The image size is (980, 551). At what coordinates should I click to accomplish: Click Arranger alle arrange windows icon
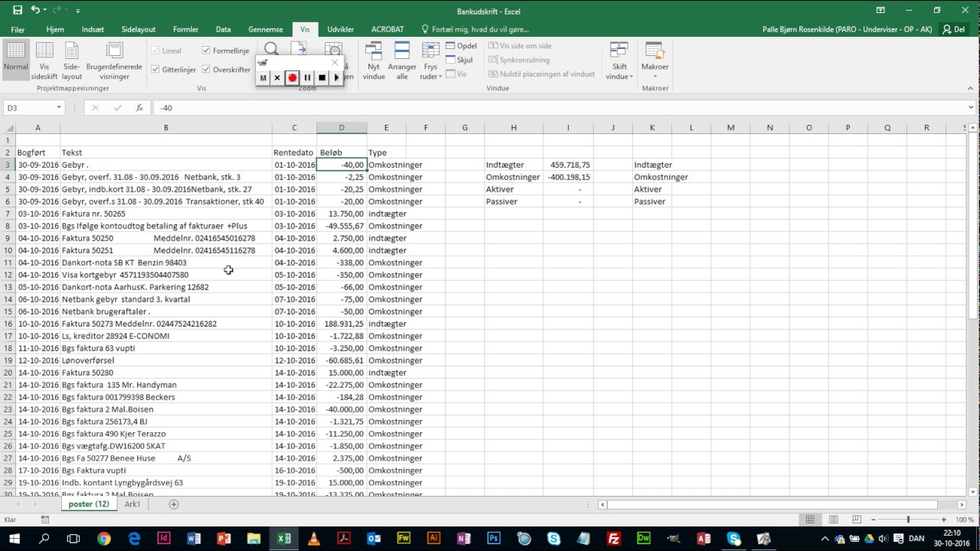[402, 61]
